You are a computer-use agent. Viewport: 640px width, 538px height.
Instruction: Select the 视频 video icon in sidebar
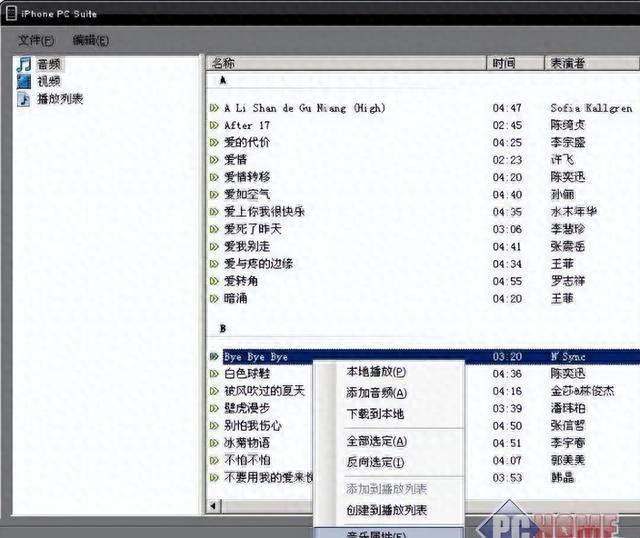click(x=23, y=81)
